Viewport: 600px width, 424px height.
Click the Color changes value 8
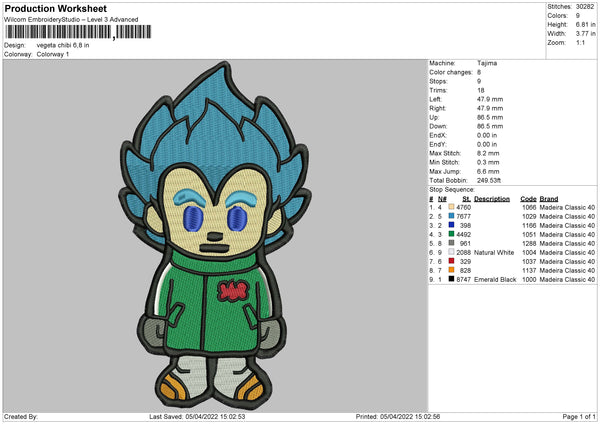pyautogui.click(x=479, y=72)
